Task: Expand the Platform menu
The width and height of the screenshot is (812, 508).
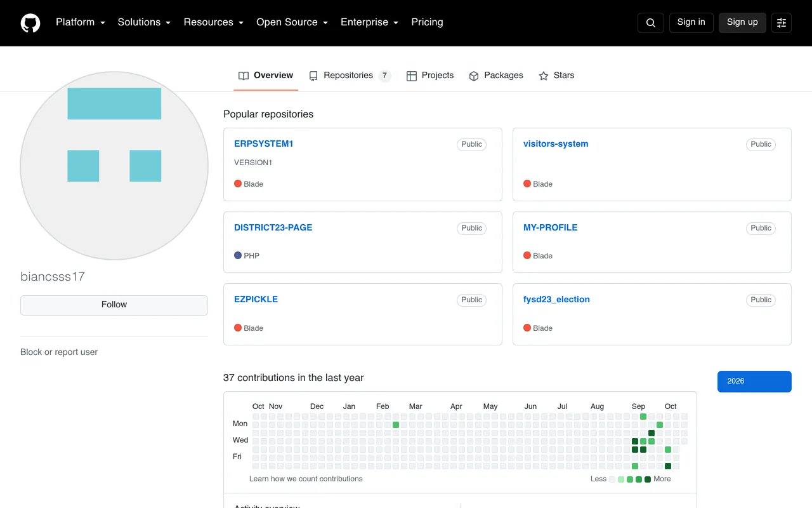Action: [x=81, y=22]
